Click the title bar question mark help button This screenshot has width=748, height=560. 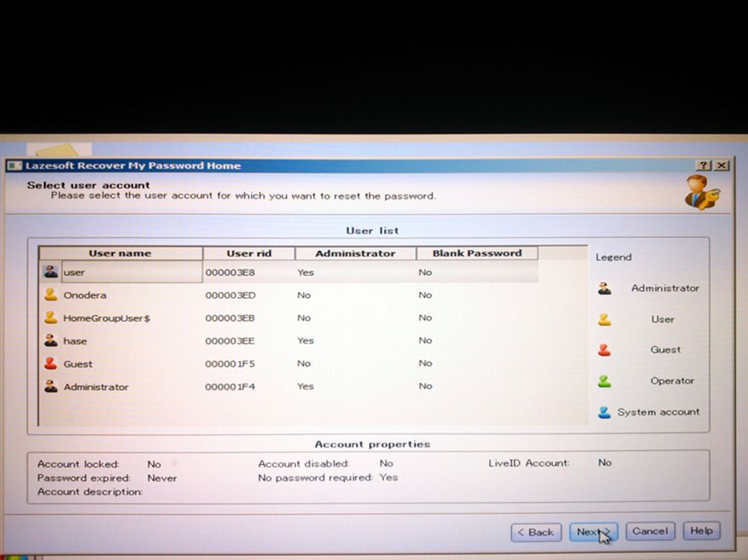coord(704,165)
